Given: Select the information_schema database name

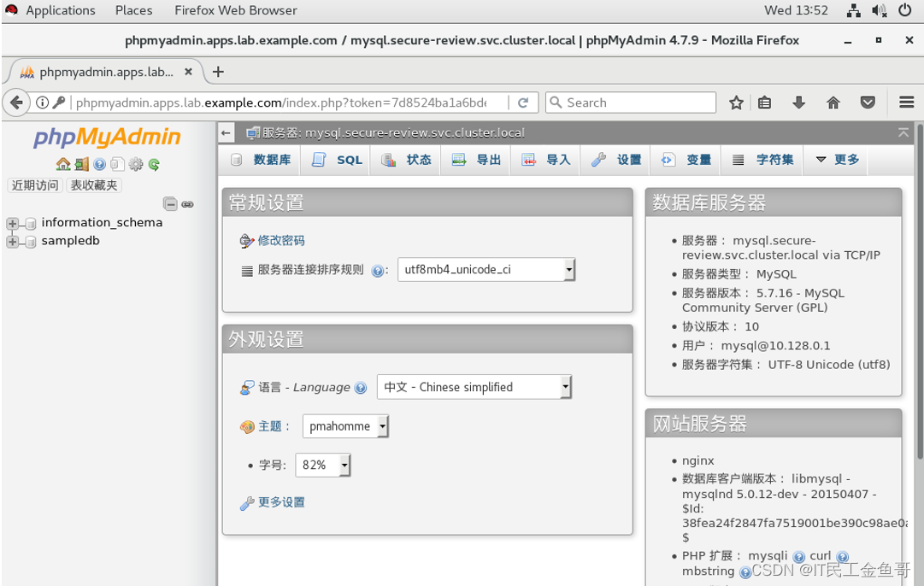Looking at the screenshot, I should (102, 223).
